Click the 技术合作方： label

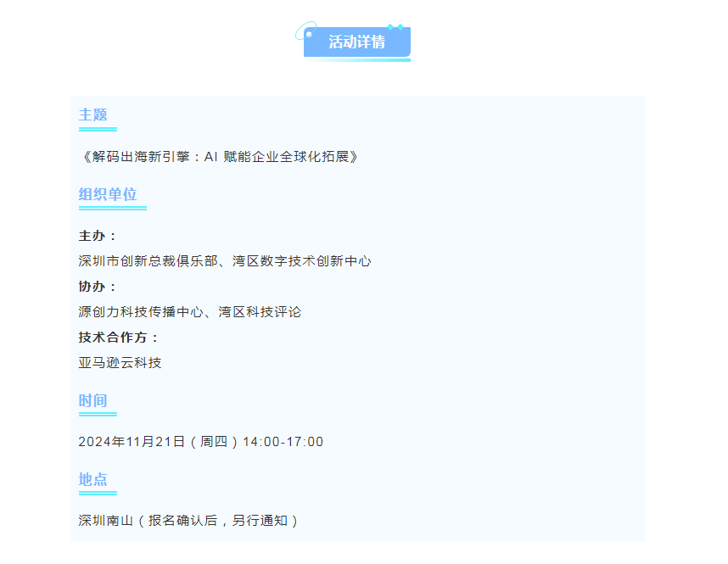118,337
